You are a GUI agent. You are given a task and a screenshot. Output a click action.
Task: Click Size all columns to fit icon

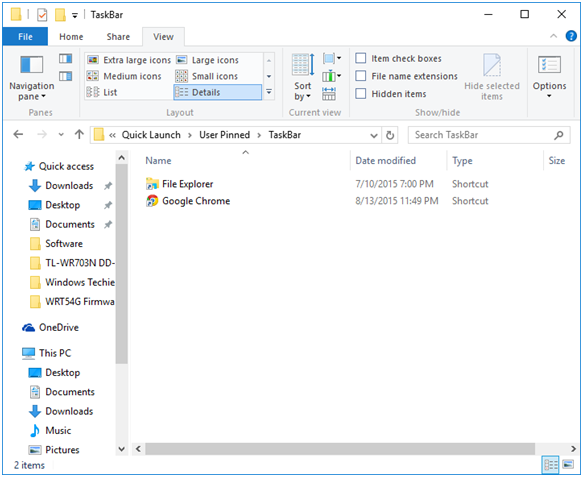tap(329, 94)
